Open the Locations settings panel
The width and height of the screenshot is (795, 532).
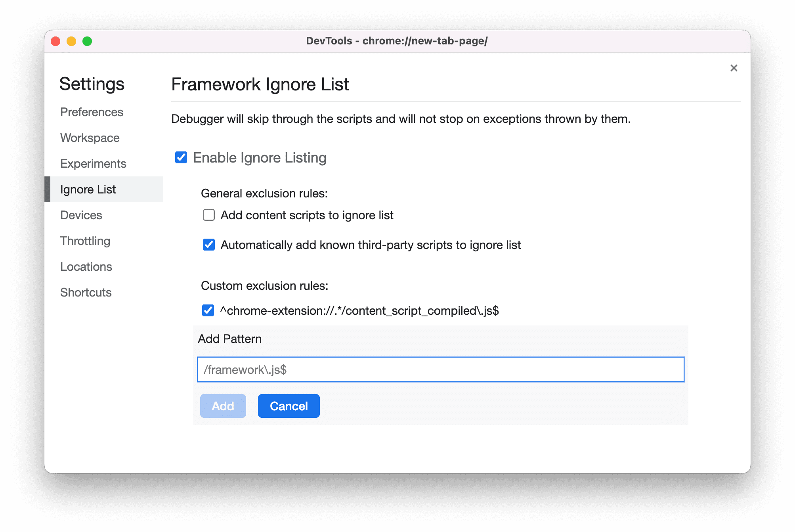[86, 266]
